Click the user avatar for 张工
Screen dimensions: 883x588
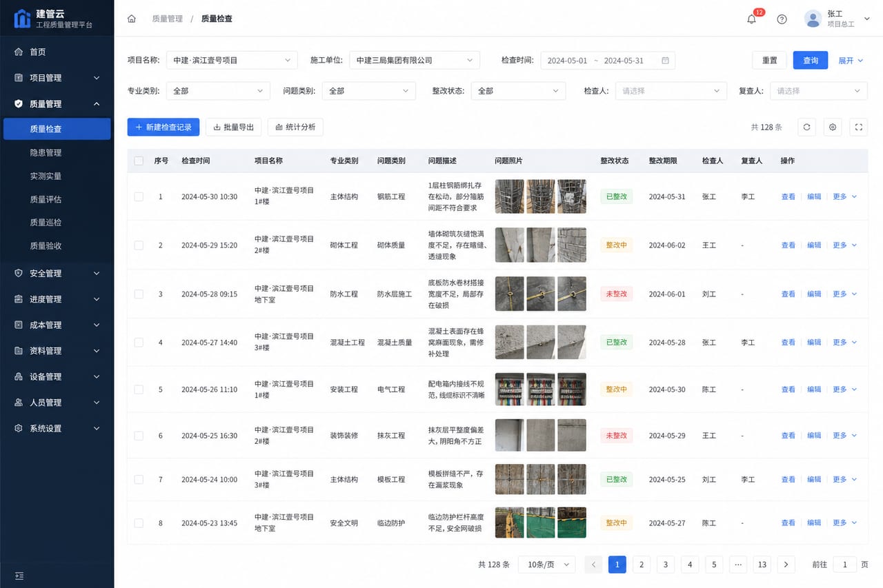813,19
